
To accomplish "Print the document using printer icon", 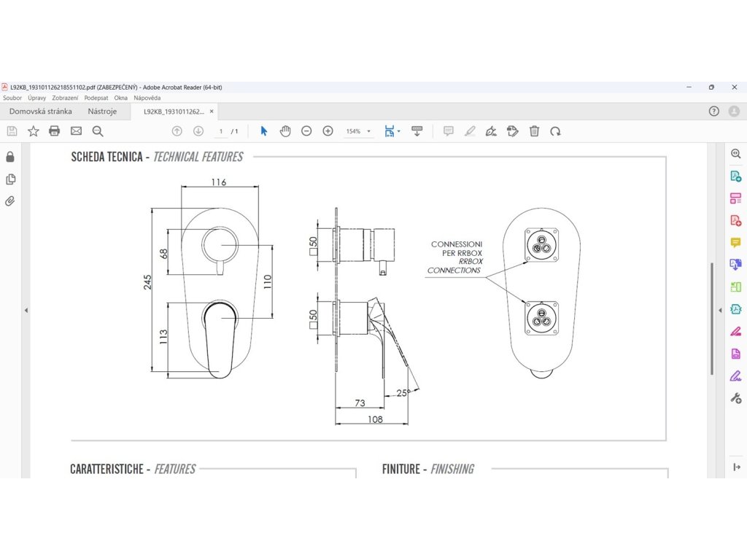I will coord(54,131).
